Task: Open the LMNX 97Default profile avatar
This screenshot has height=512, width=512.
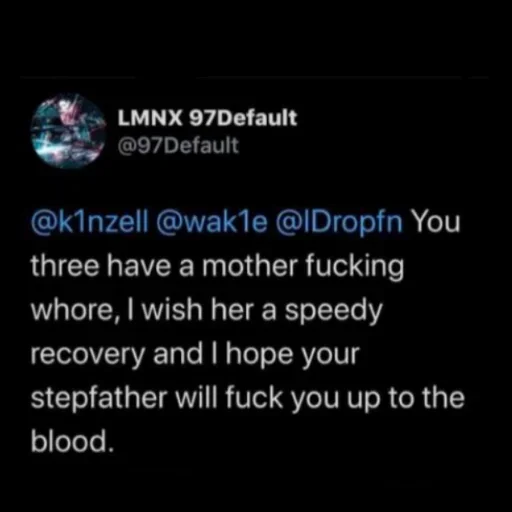Action: [x=69, y=131]
